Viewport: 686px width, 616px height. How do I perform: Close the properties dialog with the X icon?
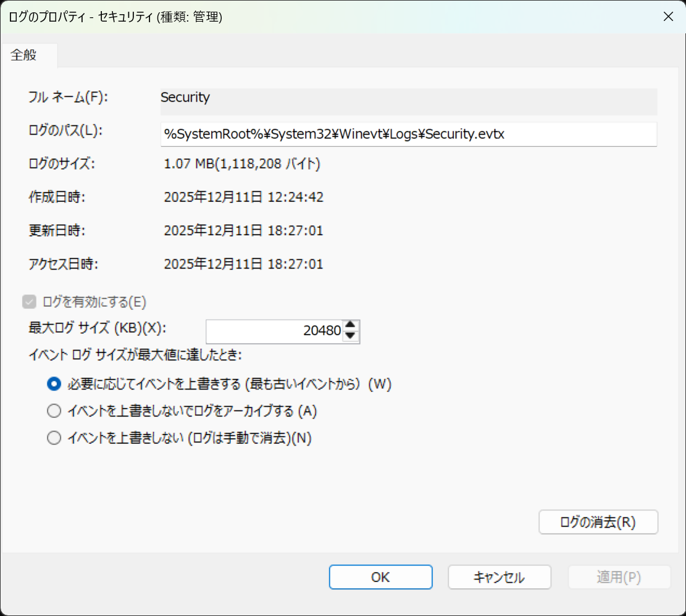(x=668, y=17)
